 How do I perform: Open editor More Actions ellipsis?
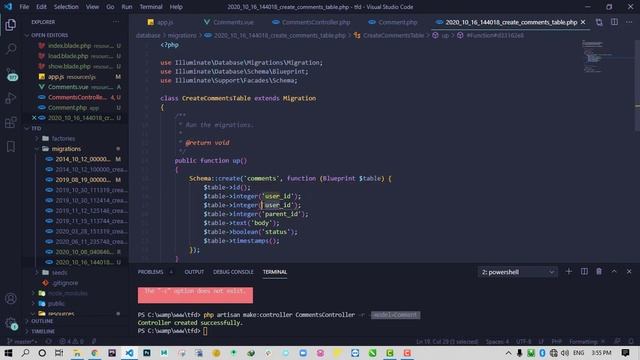[629, 22]
